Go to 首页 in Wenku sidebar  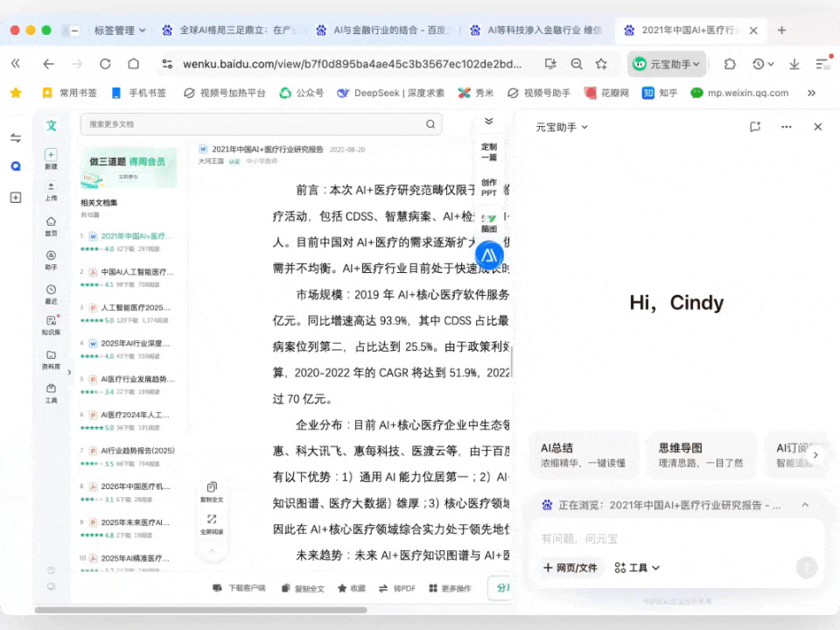pos(51,227)
